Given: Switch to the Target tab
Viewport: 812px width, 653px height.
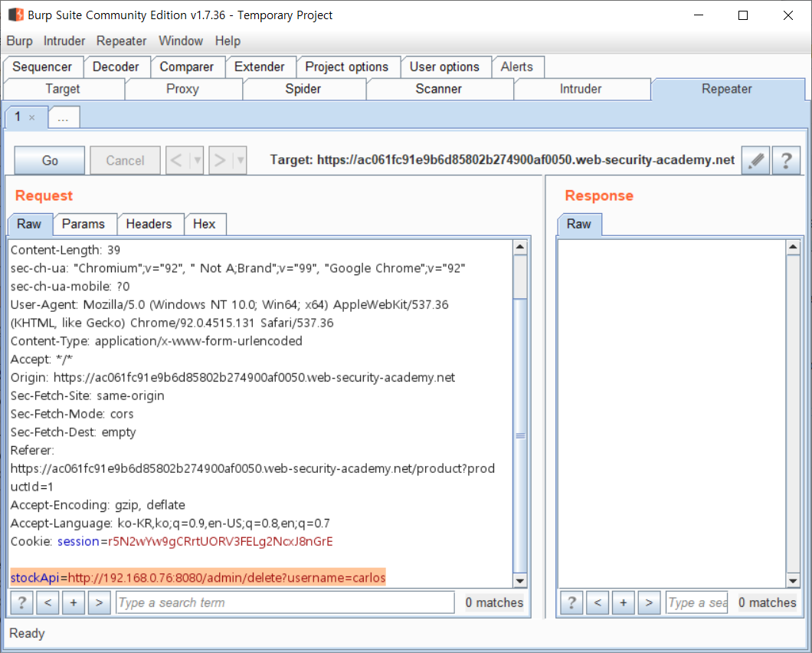Looking at the screenshot, I should (x=63, y=89).
